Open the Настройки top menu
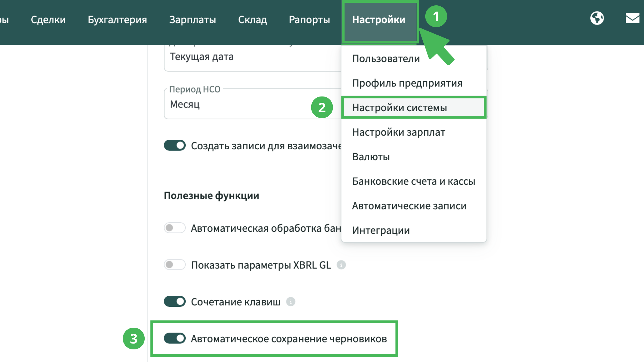This screenshot has width=644, height=362. point(379,20)
